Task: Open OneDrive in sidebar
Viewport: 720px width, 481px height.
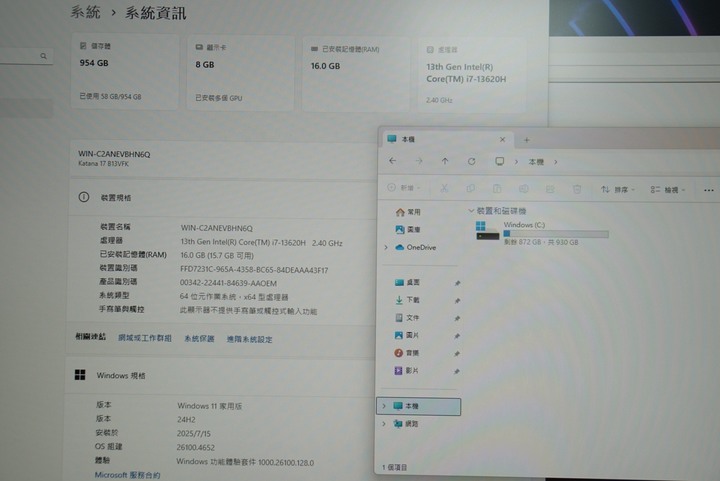Action: [x=416, y=247]
